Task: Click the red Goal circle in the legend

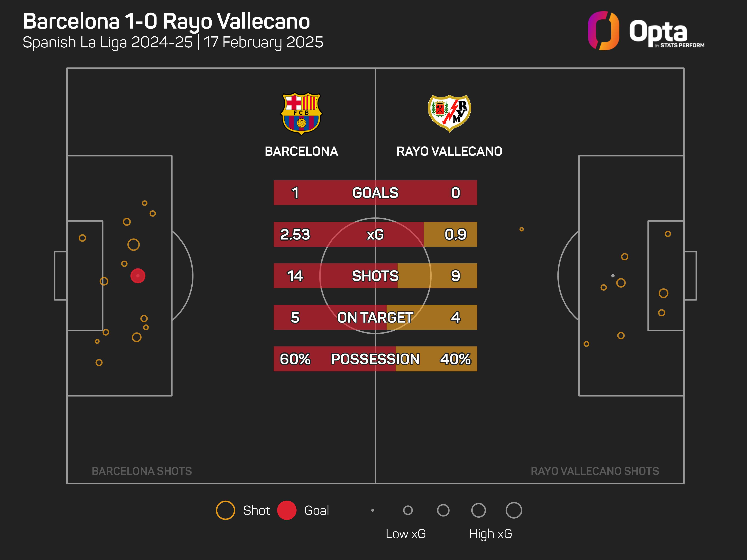Action: (287, 510)
